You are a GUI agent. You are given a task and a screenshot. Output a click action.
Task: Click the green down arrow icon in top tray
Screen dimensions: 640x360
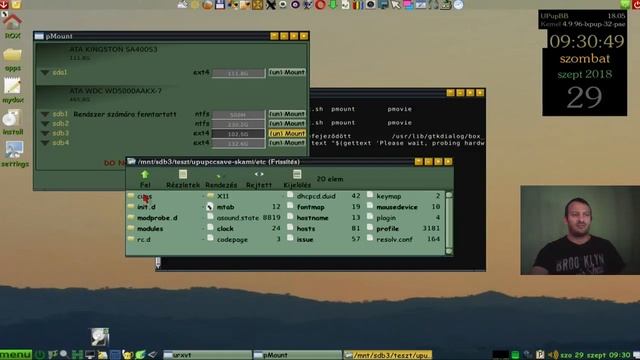pyautogui.click(x=333, y=4)
